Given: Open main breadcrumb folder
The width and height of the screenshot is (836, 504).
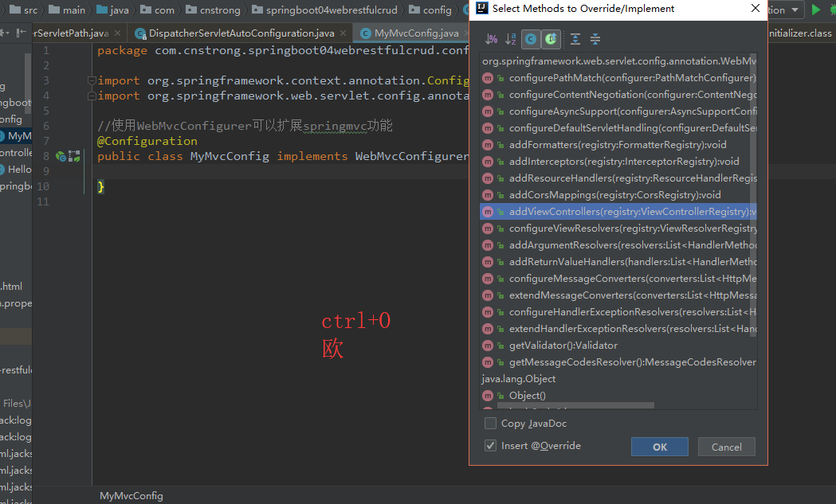Looking at the screenshot, I should (67, 10).
